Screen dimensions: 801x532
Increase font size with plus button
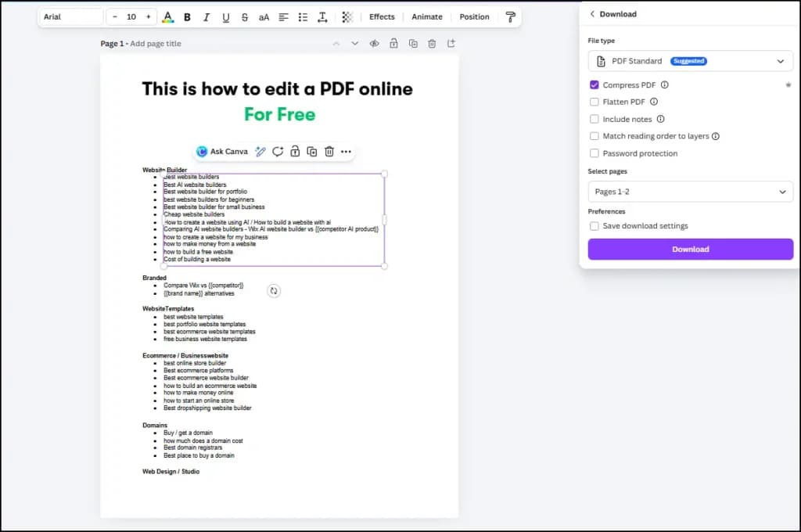pyautogui.click(x=149, y=17)
